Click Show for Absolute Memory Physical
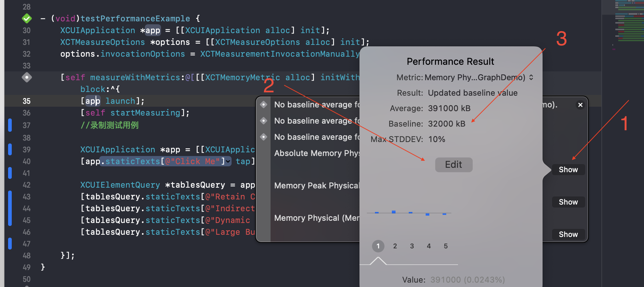 [x=568, y=170]
